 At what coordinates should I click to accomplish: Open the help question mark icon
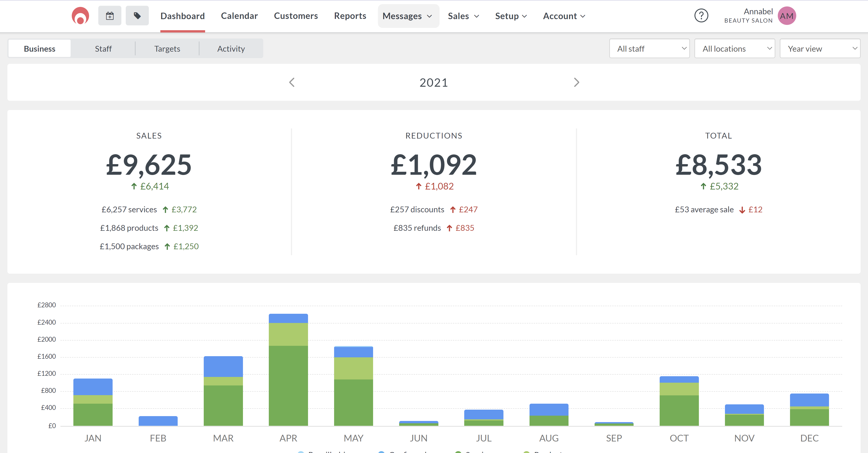coord(701,16)
